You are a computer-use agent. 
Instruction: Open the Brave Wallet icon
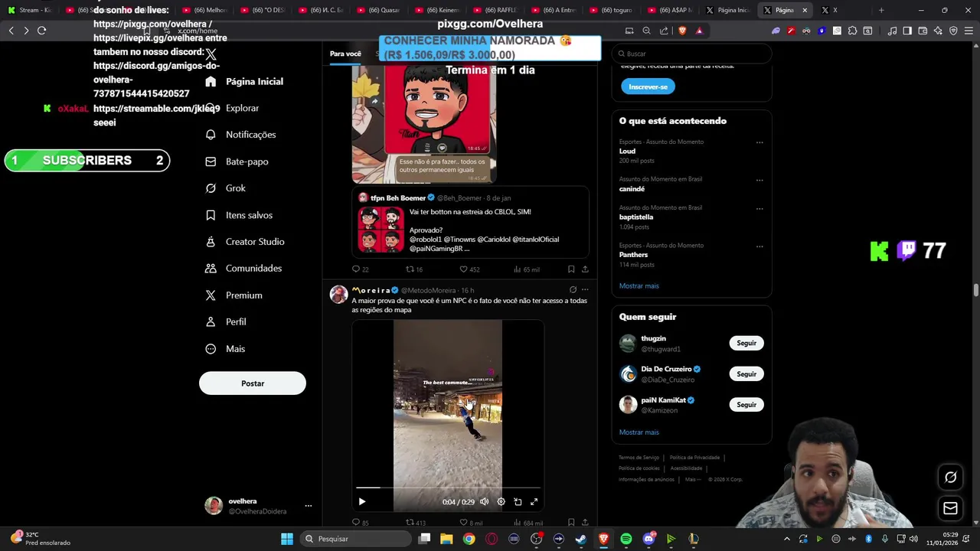[923, 31]
